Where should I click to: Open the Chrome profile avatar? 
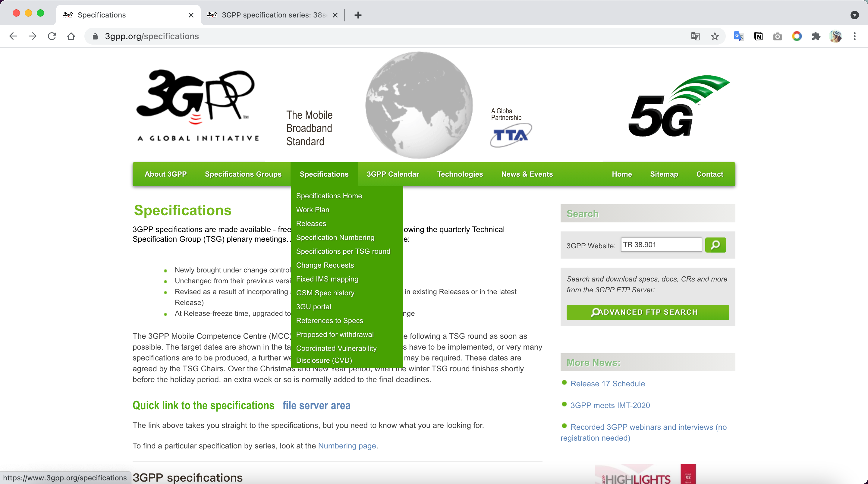tap(835, 36)
